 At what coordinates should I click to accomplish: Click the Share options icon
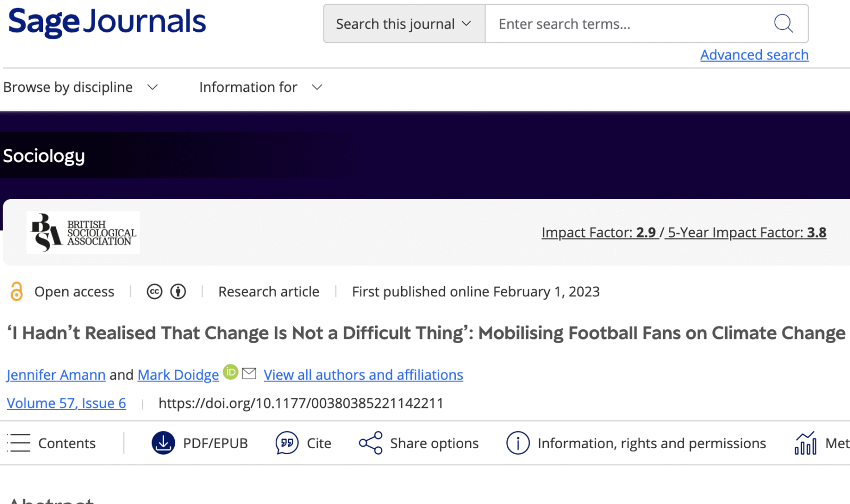pyautogui.click(x=370, y=443)
